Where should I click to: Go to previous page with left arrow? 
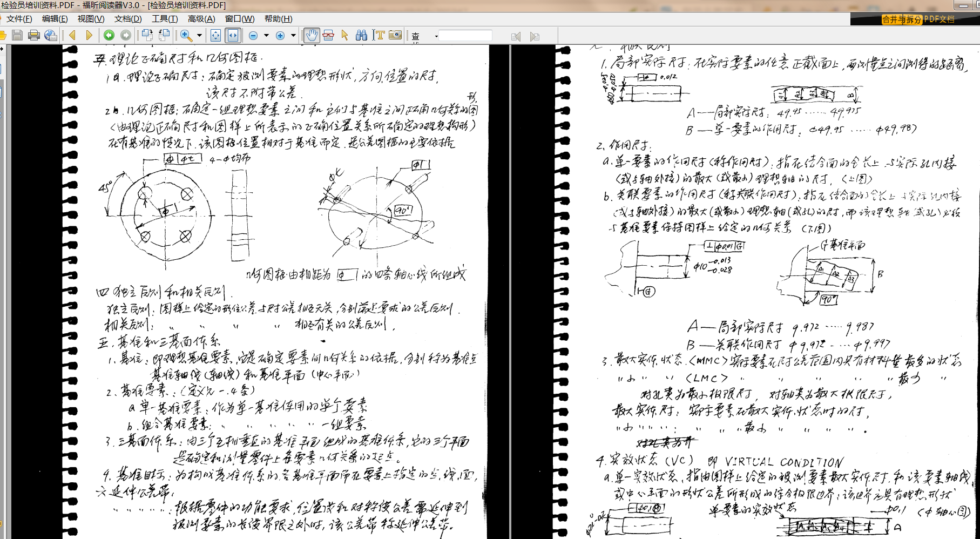coord(72,36)
